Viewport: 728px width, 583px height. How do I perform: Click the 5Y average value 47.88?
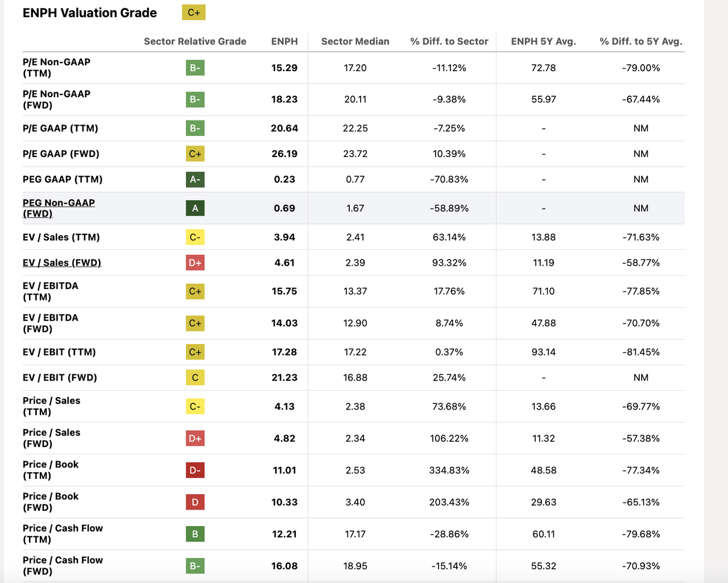pos(544,323)
